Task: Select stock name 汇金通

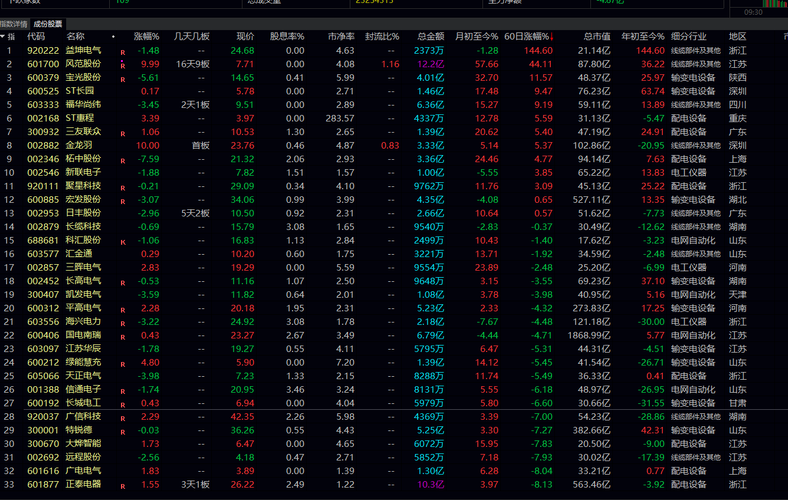Action: tap(79, 254)
